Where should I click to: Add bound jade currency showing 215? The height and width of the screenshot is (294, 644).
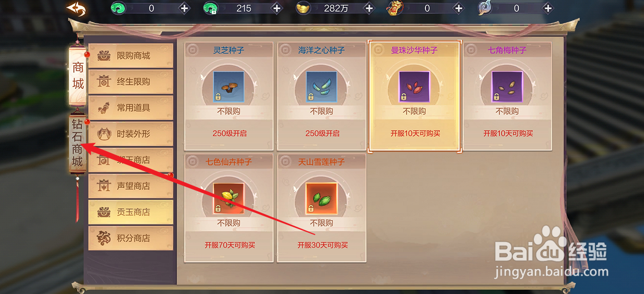277,8
